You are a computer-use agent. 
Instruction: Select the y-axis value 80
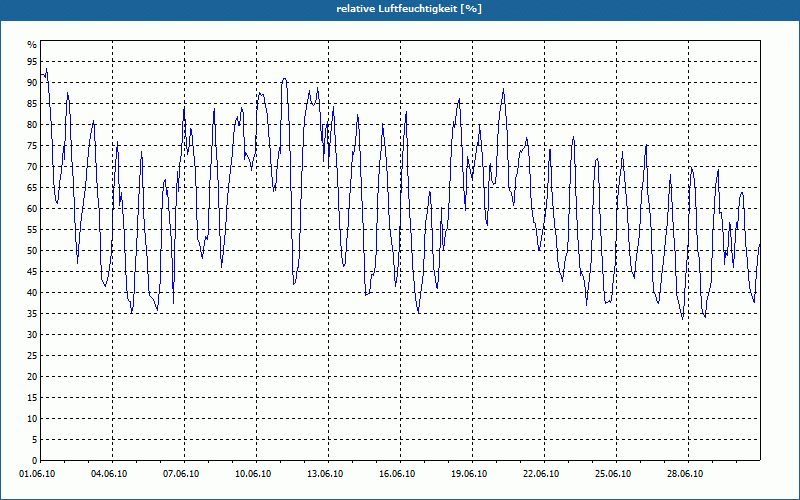pyautogui.click(x=32, y=124)
